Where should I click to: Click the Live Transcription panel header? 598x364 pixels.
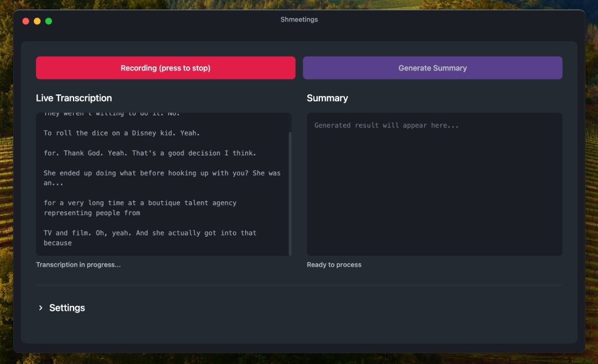pyautogui.click(x=74, y=97)
